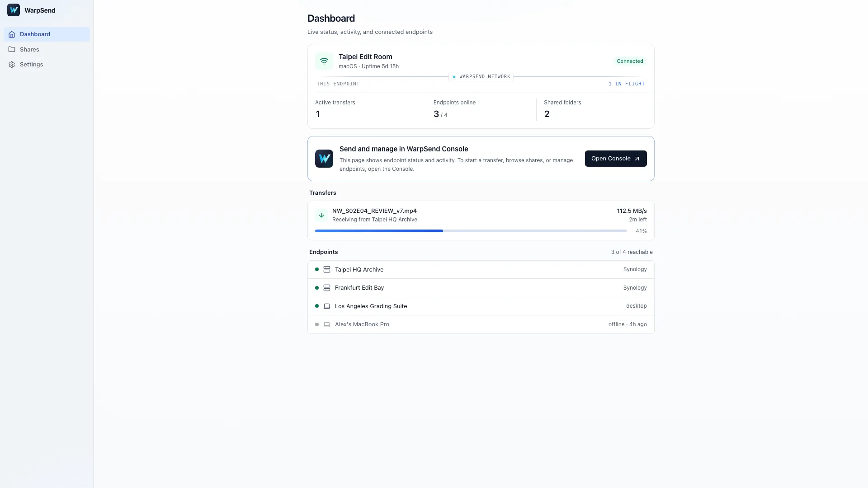The image size is (868, 488).
Task: Select the Taipei HQ Archive endpoint row
Action: tap(481, 270)
